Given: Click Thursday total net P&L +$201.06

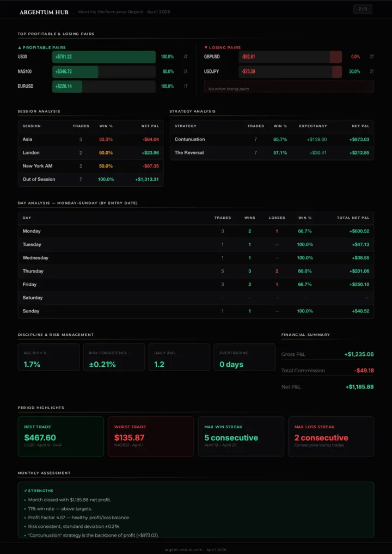Looking at the screenshot, I should (x=359, y=272).
